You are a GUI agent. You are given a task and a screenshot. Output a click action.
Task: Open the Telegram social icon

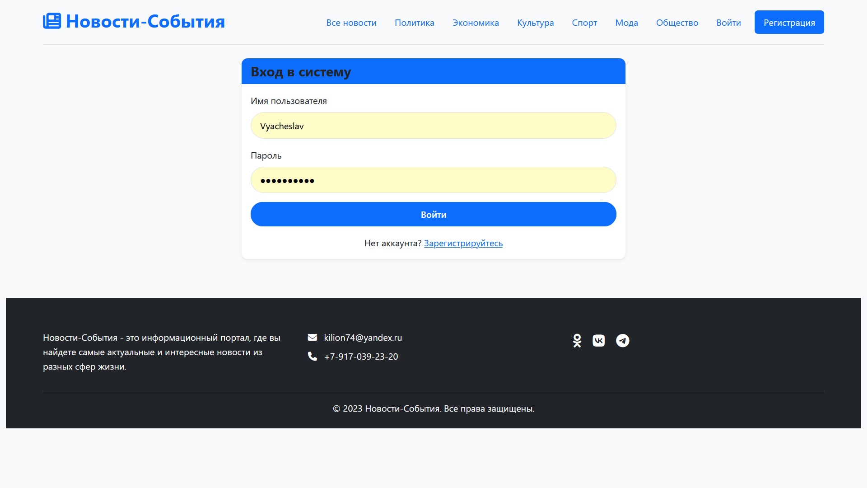coord(623,341)
